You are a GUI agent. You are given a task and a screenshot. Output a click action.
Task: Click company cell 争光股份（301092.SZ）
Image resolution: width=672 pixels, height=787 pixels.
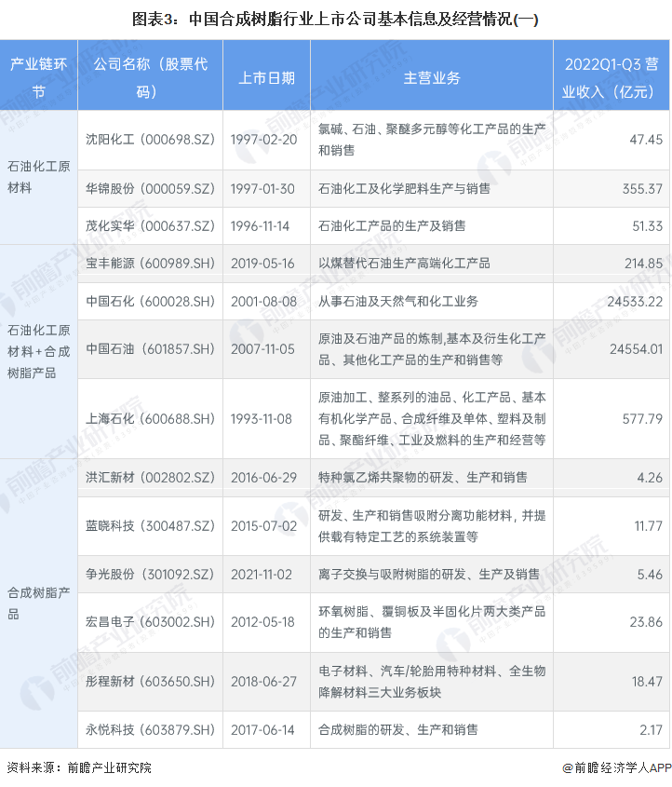coord(150,575)
